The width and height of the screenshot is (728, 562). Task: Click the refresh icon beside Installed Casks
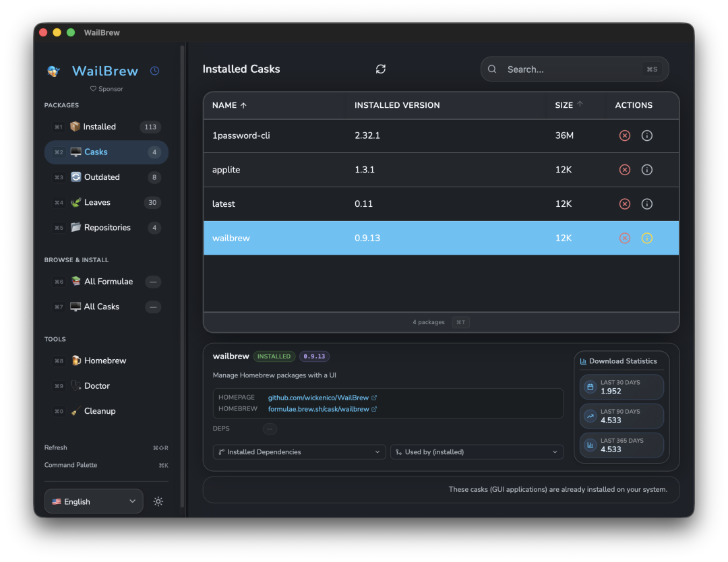click(x=381, y=69)
